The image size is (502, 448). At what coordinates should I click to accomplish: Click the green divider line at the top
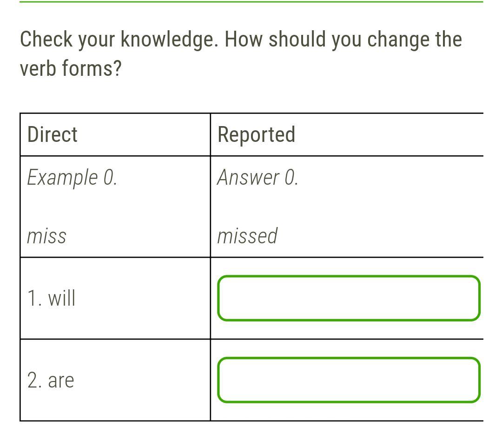pyautogui.click(x=251, y=1)
